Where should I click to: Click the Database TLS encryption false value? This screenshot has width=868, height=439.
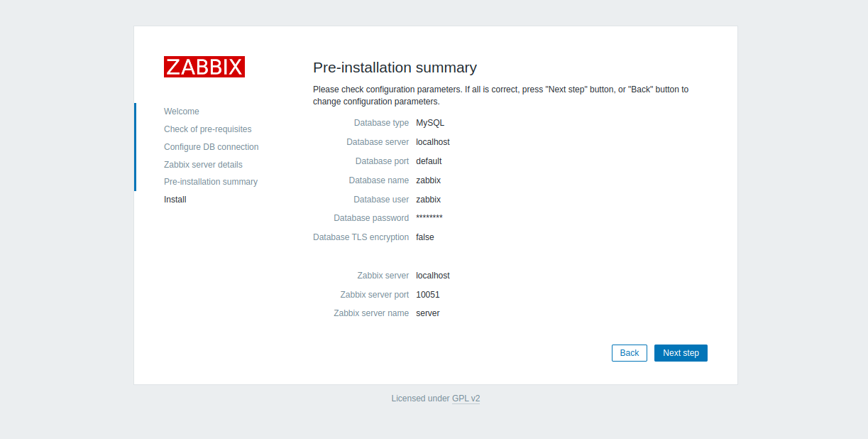[424, 237]
